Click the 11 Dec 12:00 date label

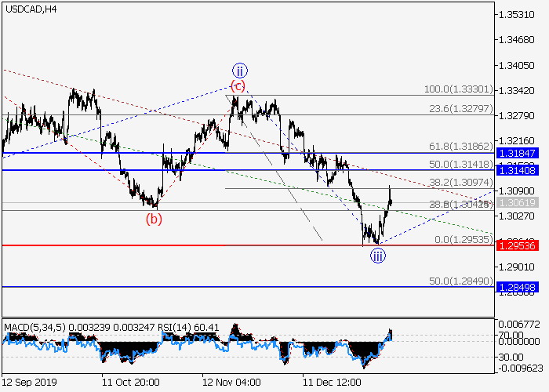[332, 383]
